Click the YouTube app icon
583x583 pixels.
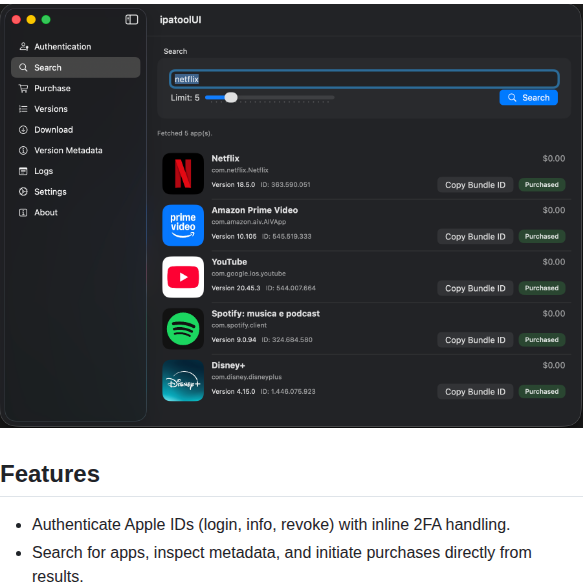tap(183, 277)
